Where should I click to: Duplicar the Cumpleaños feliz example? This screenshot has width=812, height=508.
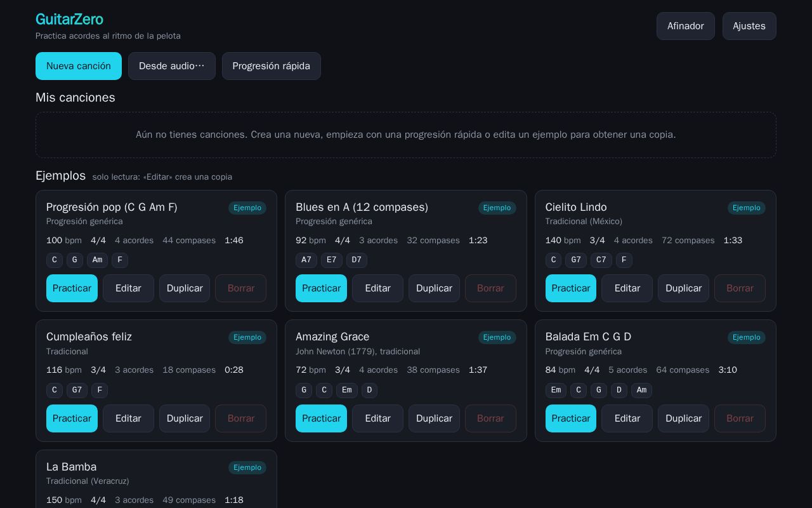pos(185,418)
